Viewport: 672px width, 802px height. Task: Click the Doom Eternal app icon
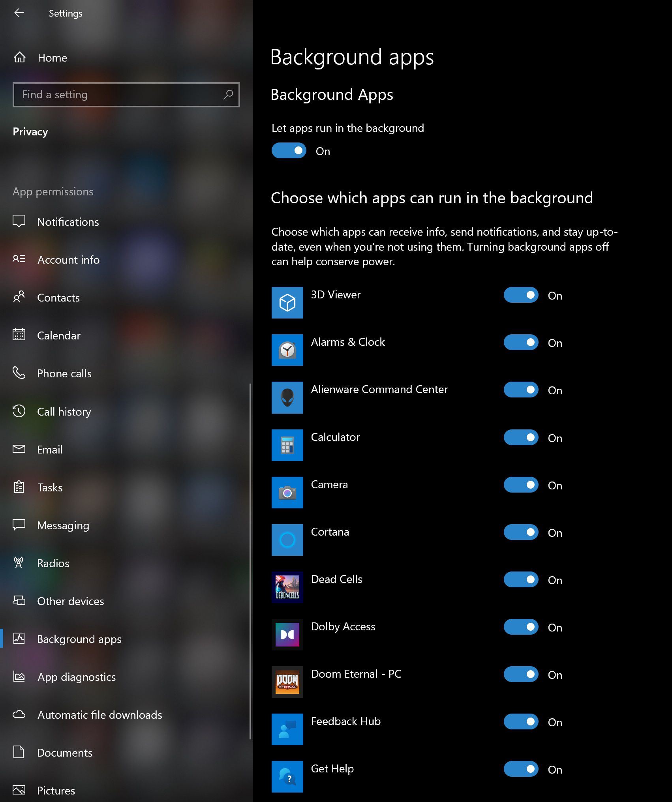pos(287,682)
